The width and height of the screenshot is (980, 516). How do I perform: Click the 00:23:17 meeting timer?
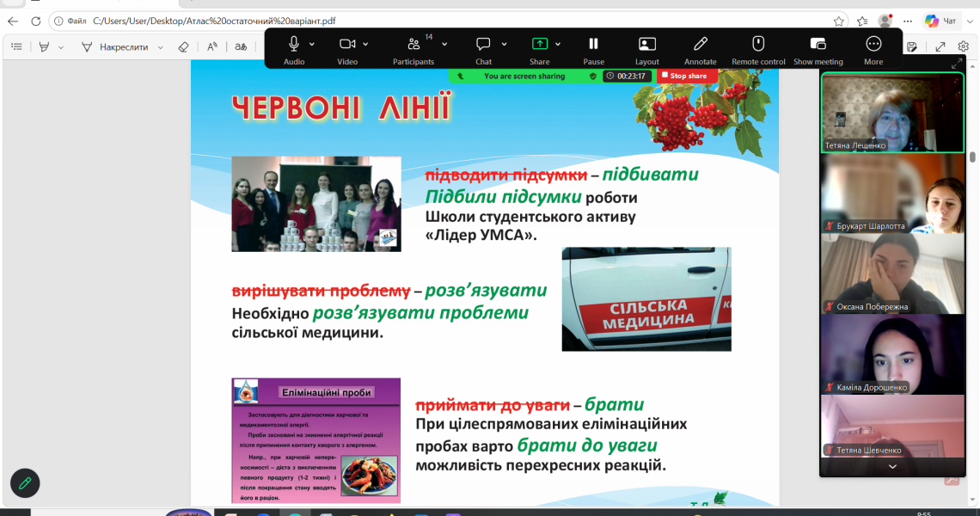coord(625,77)
